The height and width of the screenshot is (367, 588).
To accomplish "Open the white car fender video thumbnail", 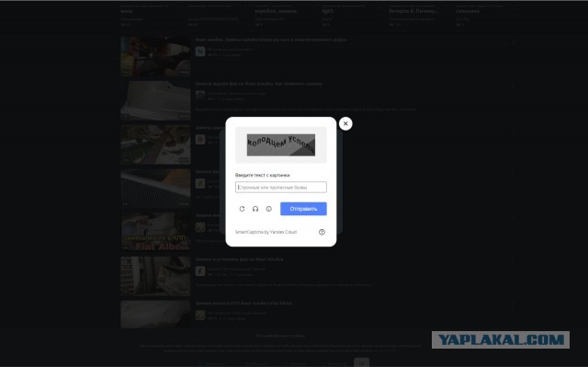I will 155,100.
